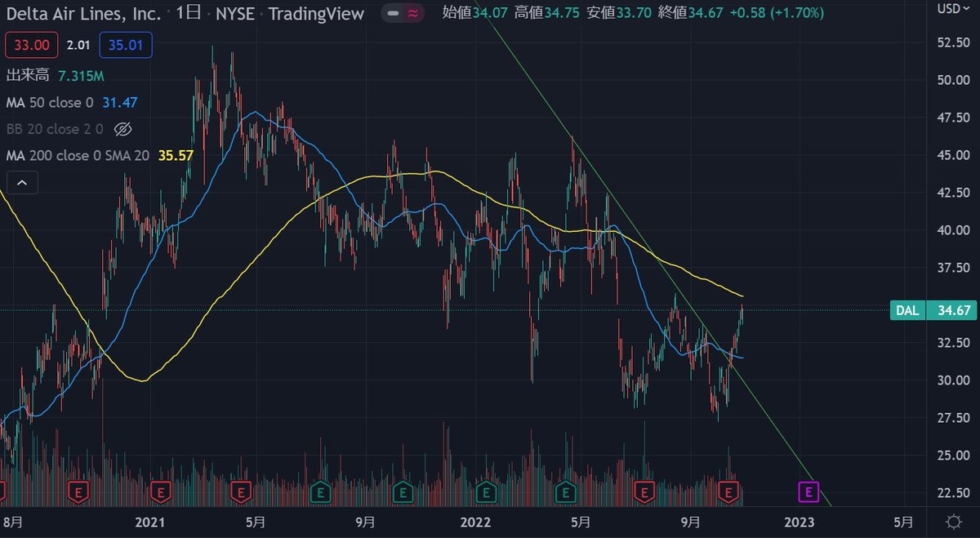Image resolution: width=980 pixels, height=538 pixels.
Task: Open chart settings gear icon
Action: coord(953,522)
